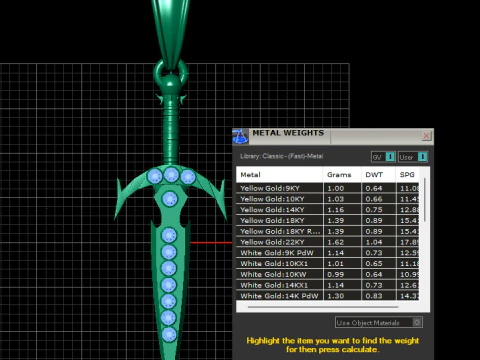This screenshot has height=360, width=480.
Task: Select the Yellow Gold:18KY R... row
Action: point(328,231)
